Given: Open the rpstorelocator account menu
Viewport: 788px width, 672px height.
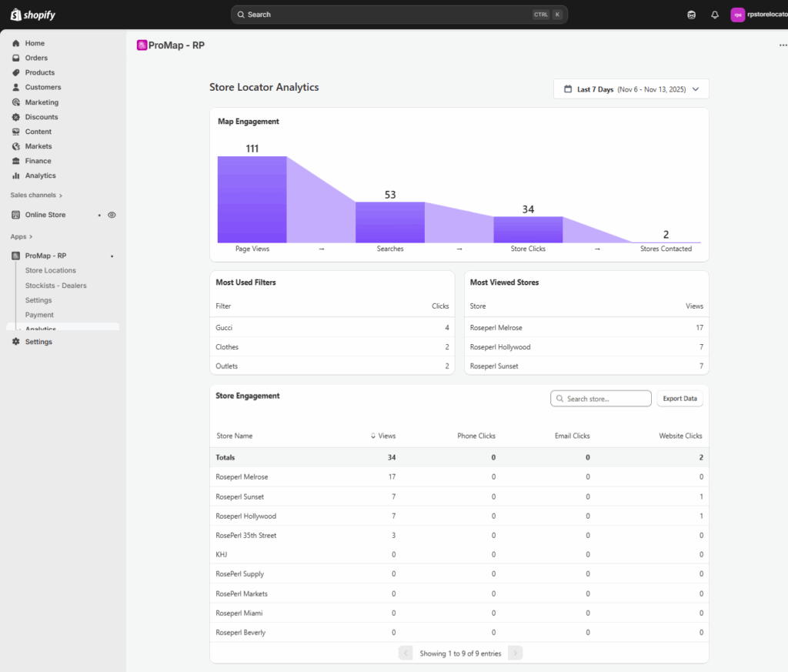Looking at the screenshot, I should click(x=758, y=15).
